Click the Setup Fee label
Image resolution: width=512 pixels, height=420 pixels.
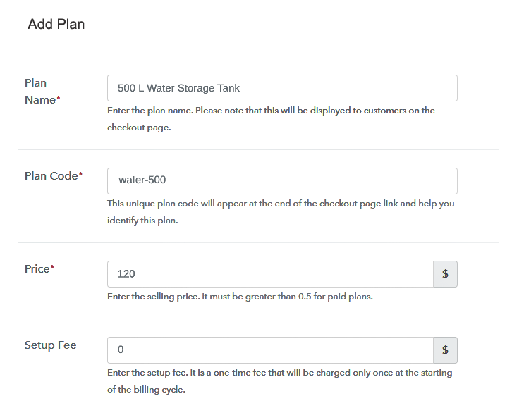[51, 345]
